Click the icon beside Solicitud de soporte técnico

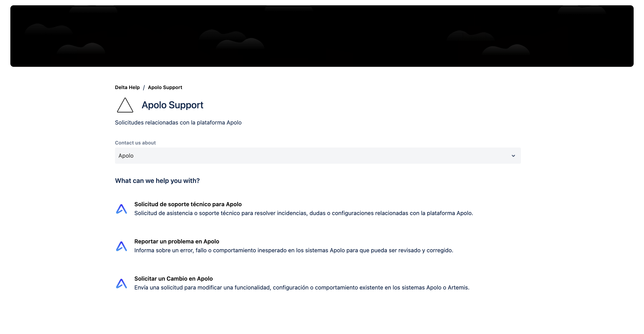[122, 209]
